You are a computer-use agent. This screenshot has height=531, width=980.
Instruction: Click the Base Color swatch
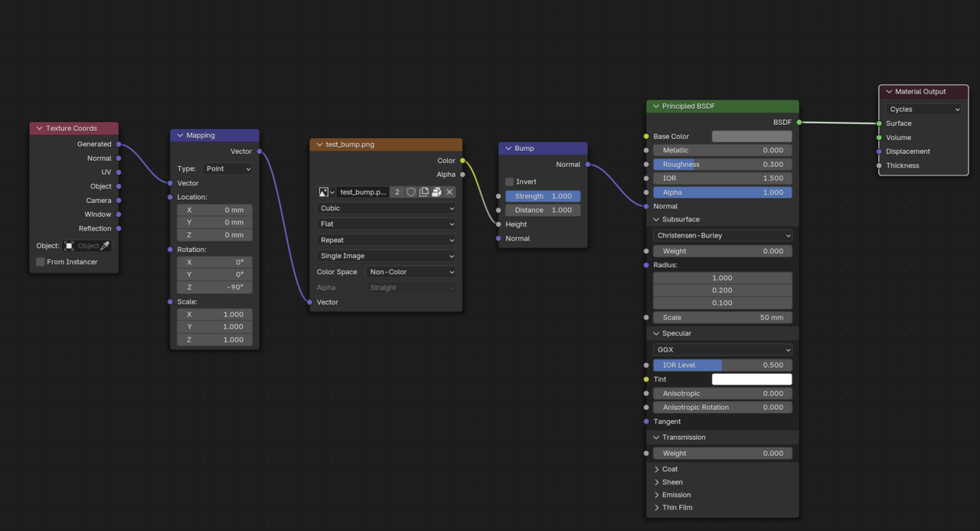[x=752, y=136]
